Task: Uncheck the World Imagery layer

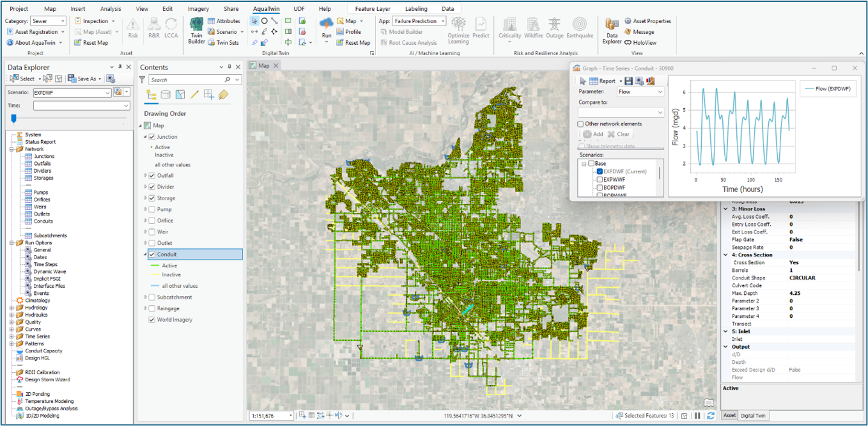Action: 152,320
